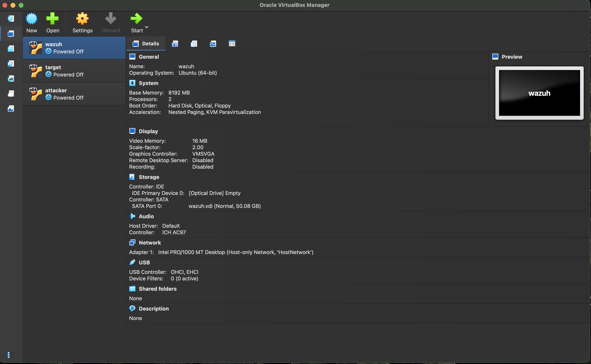Open the Virtual Media Manager in sidebar

pyautogui.click(x=11, y=64)
